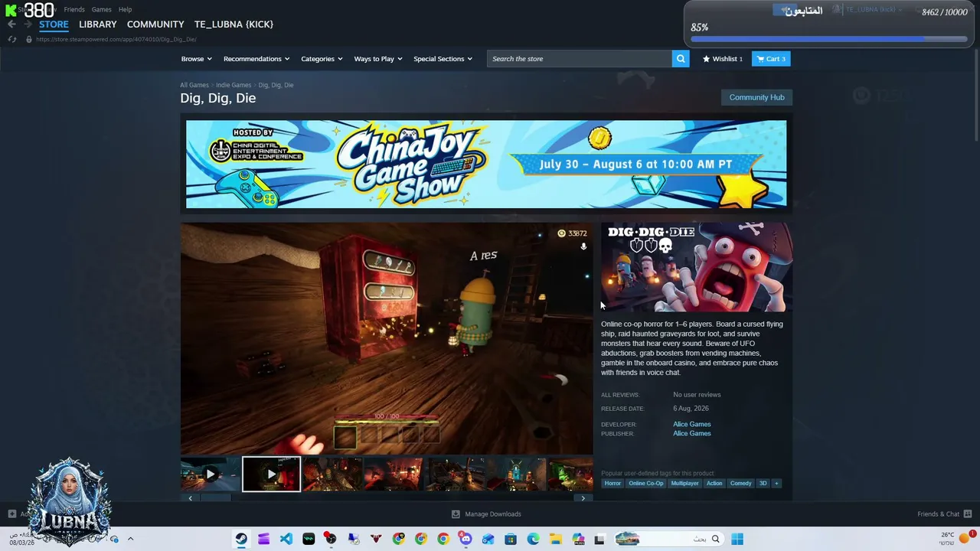The image size is (980, 551).
Task: Switch to the STORE tab
Action: point(54,24)
